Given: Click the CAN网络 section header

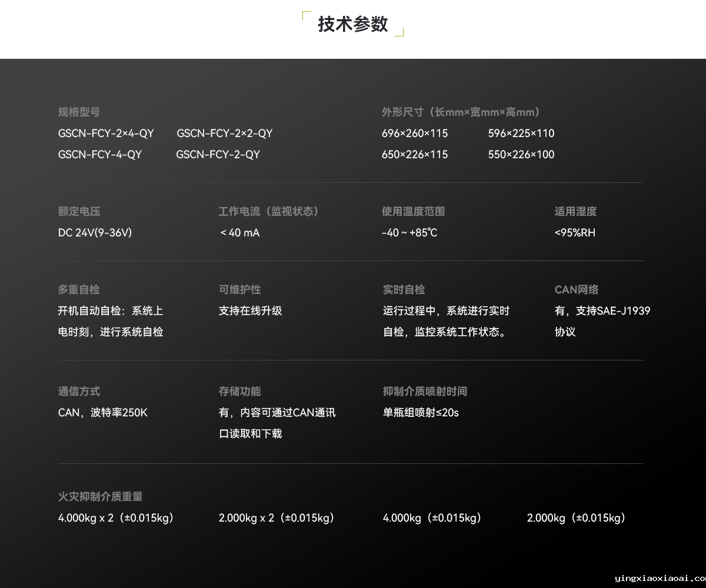Looking at the screenshot, I should (577, 289).
